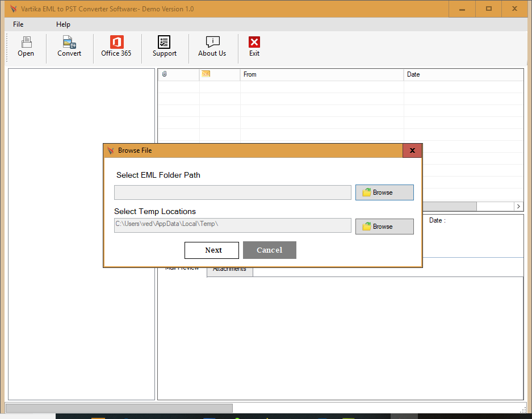
Task: Cancel the Browse File dialog
Action: (269, 250)
